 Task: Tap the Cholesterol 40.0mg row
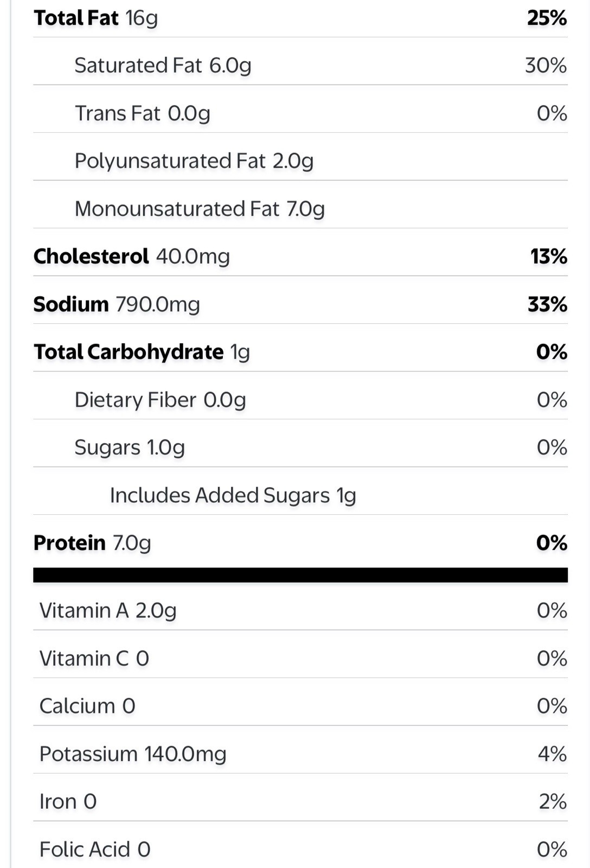[x=300, y=256]
